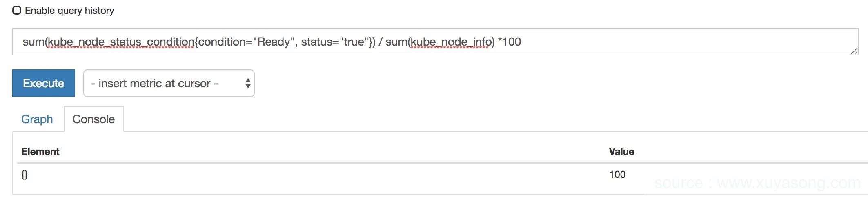The width and height of the screenshot is (868, 208).
Task: Click the first "sum" in the query
Action: coord(33,42)
